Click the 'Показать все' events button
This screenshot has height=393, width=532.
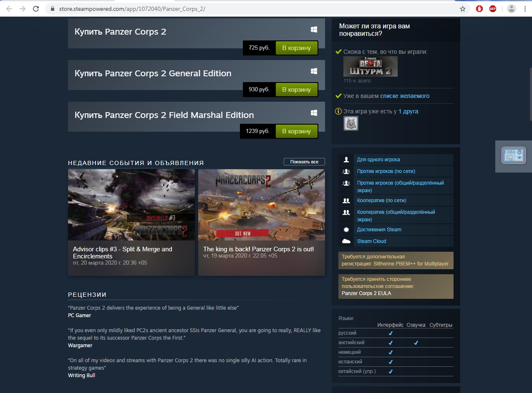click(304, 162)
